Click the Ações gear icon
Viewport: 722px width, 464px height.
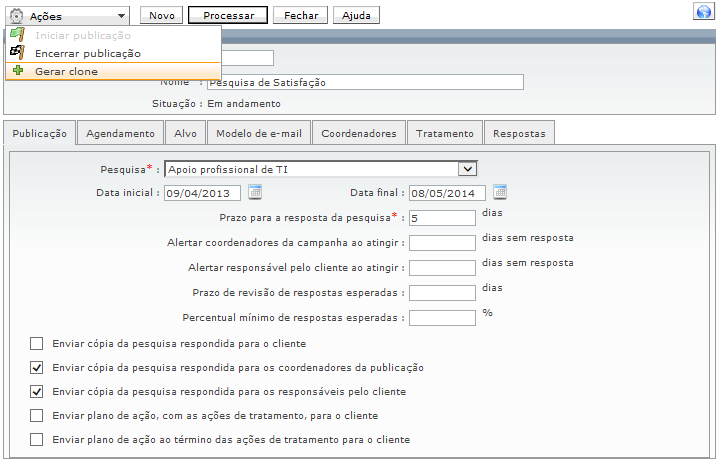point(16,16)
